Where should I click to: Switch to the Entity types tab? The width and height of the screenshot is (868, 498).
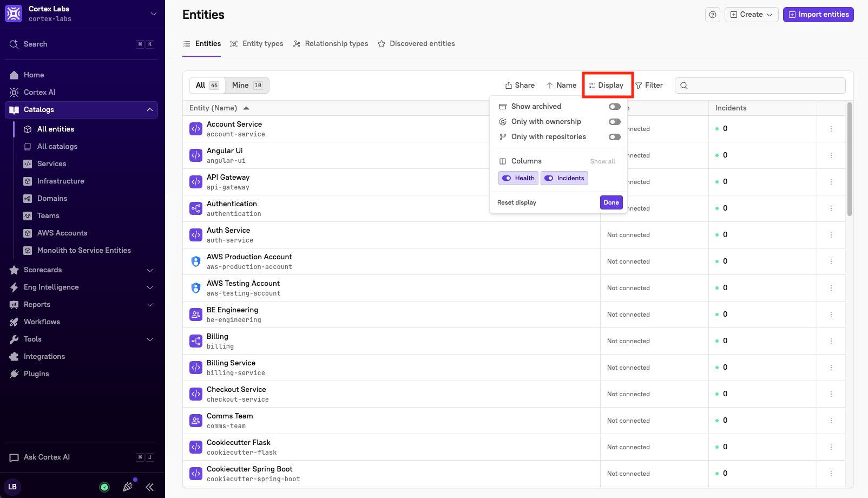pyautogui.click(x=257, y=43)
